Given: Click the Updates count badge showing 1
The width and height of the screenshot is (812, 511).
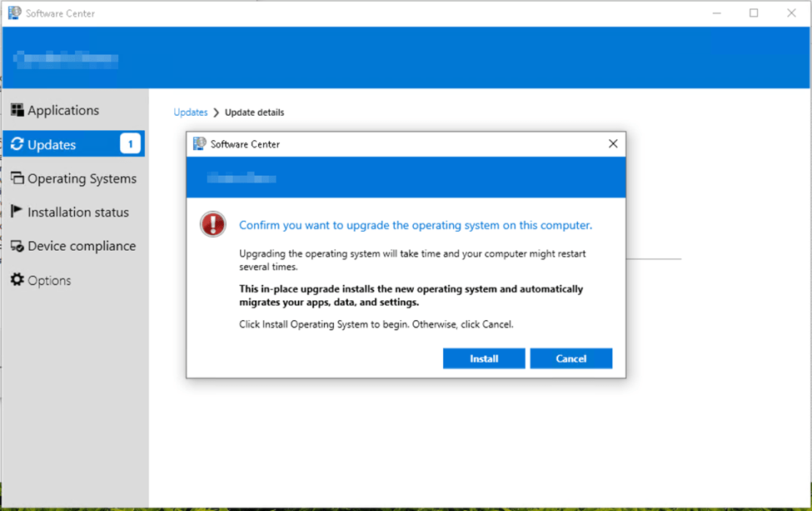Looking at the screenshot, I should (x=130, y=144).
